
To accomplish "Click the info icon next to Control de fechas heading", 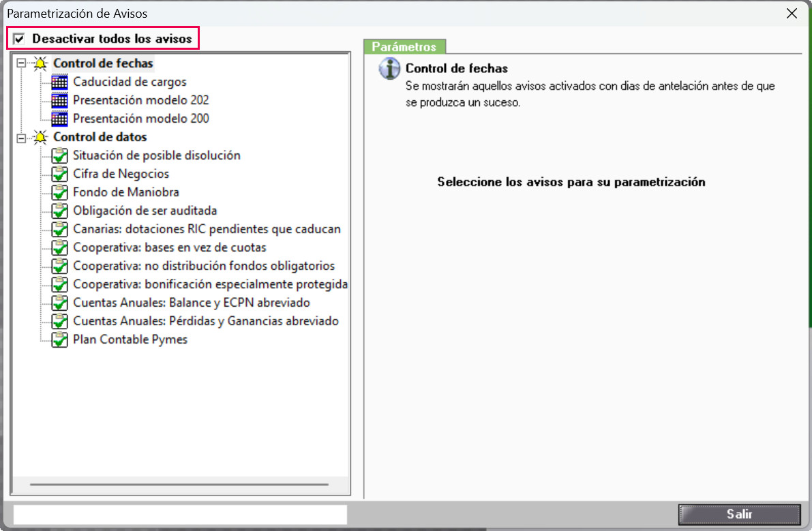I will pyautogui.click(x=389, y=69).
